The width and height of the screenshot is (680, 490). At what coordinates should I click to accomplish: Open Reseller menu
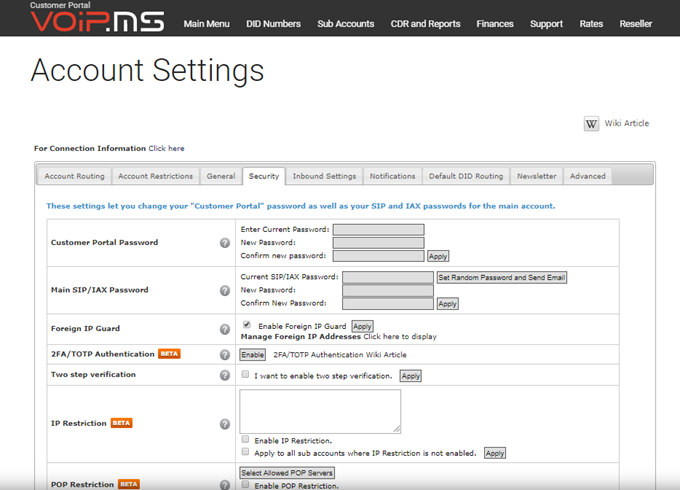(x=635, y=24)
